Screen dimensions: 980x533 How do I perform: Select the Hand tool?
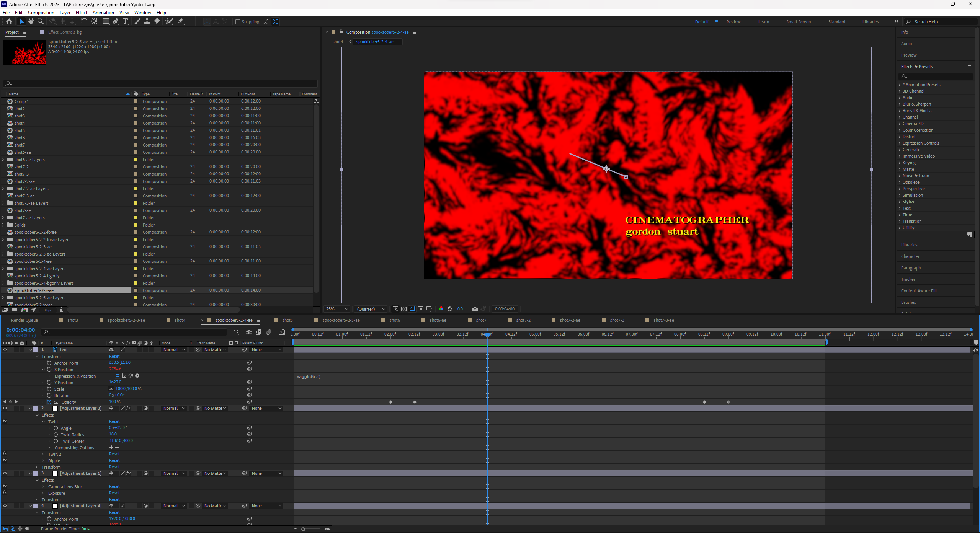click(31, 21)
